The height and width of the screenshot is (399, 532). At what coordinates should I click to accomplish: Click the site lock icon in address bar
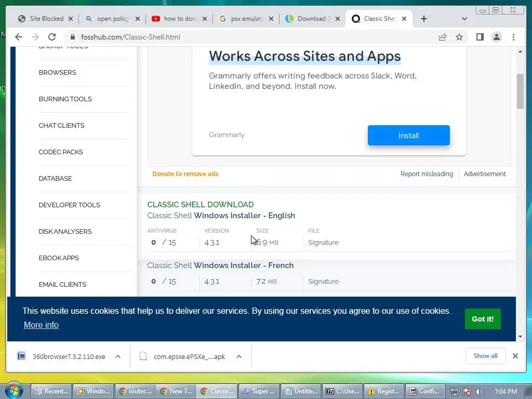pos(72,37)
